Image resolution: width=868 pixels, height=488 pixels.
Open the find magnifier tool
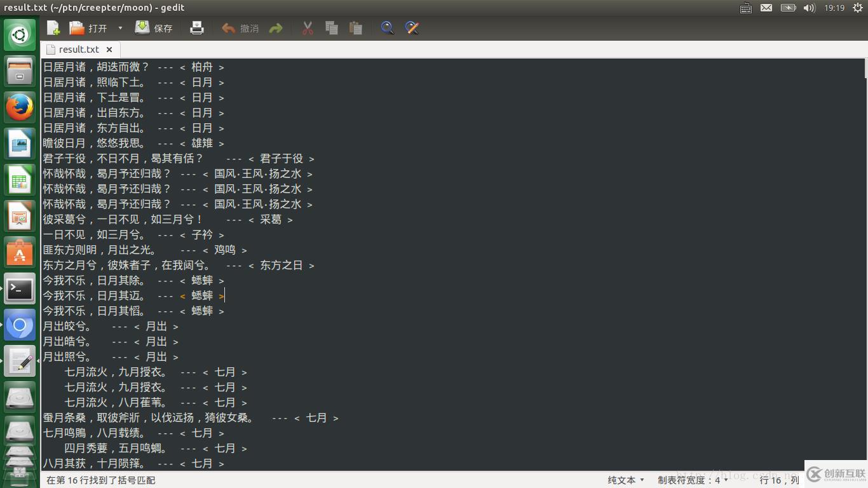tap(387, 28)
